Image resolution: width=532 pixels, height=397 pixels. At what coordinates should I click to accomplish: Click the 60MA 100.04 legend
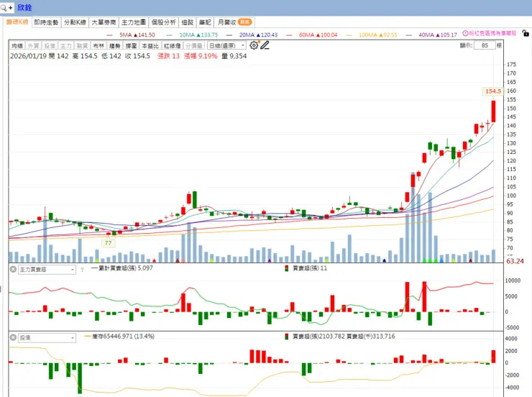click(312, 35)
